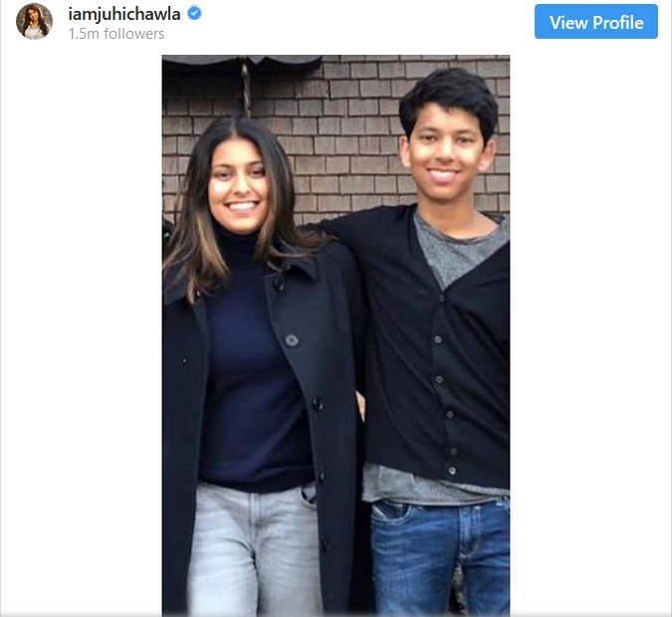Click the blue verified badge
This screenshot has height=617, width=672.
tap(194, 13)
